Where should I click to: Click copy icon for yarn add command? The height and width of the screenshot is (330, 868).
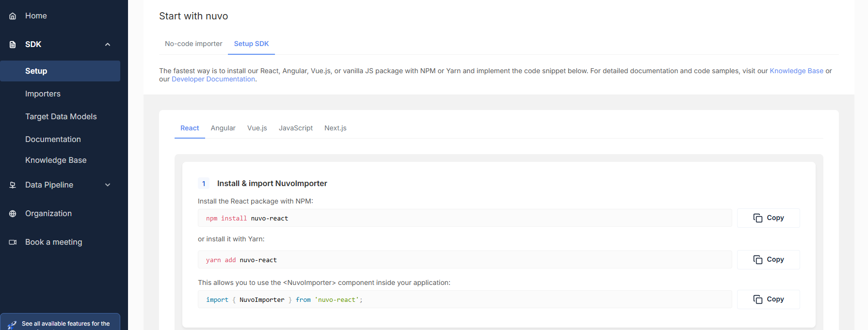[x=758, y=260]
